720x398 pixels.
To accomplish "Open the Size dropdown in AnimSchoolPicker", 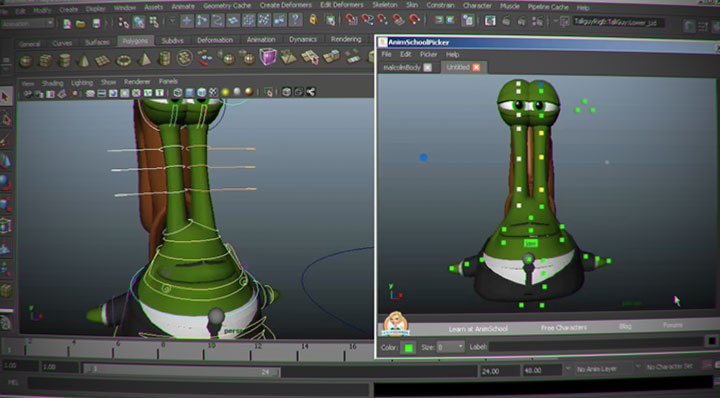I will [450, 347].
